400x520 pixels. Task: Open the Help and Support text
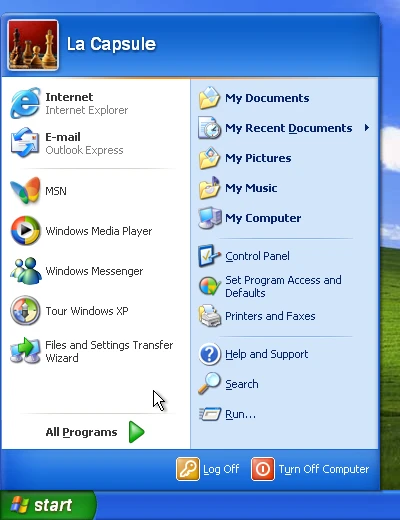(x=266, y=354)
